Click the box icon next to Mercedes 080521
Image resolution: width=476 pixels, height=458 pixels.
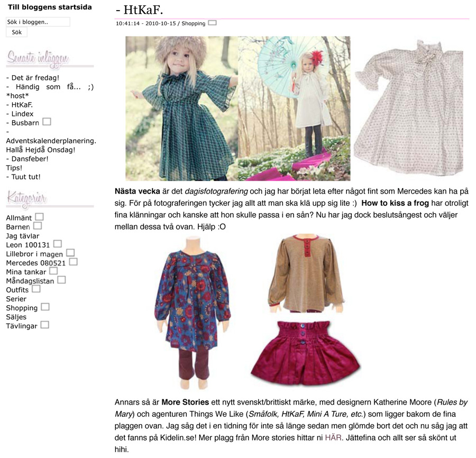tap(73, 262)
